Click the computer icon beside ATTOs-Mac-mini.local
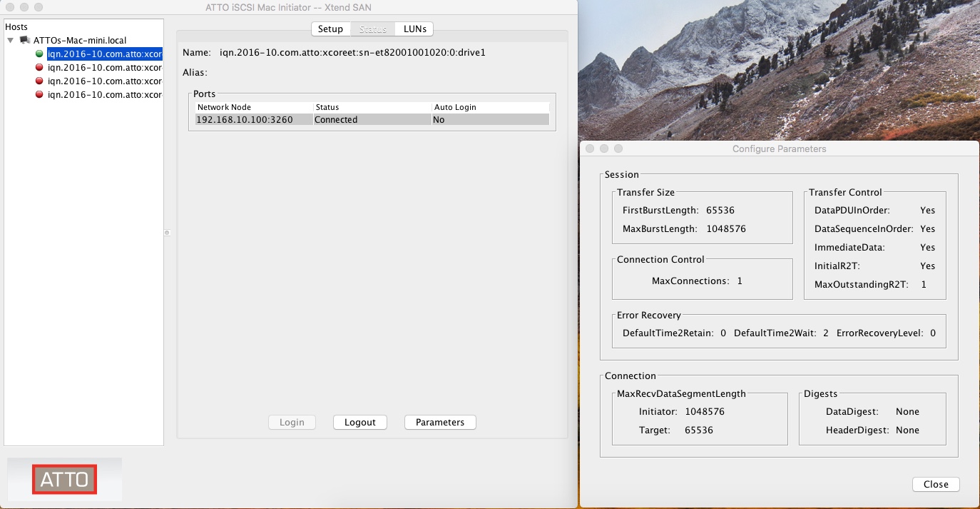This screenshot has height=509, width=980. (x=24, y=41)
